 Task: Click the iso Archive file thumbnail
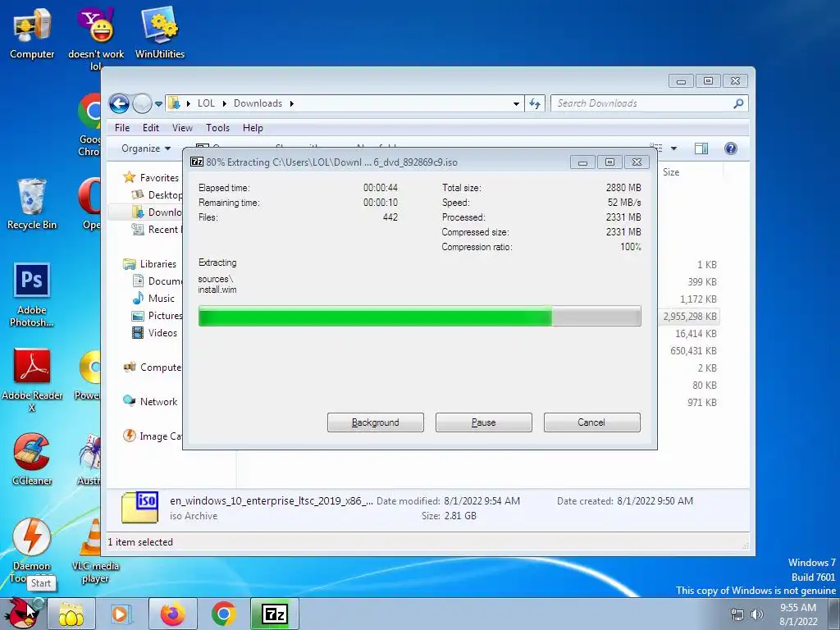point(139,507)
